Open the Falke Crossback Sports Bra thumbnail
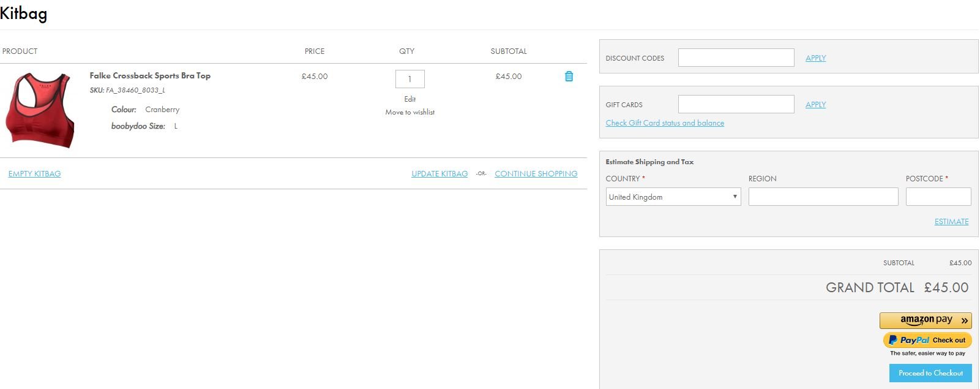This screenshot has width=980, height=389. 40,110
